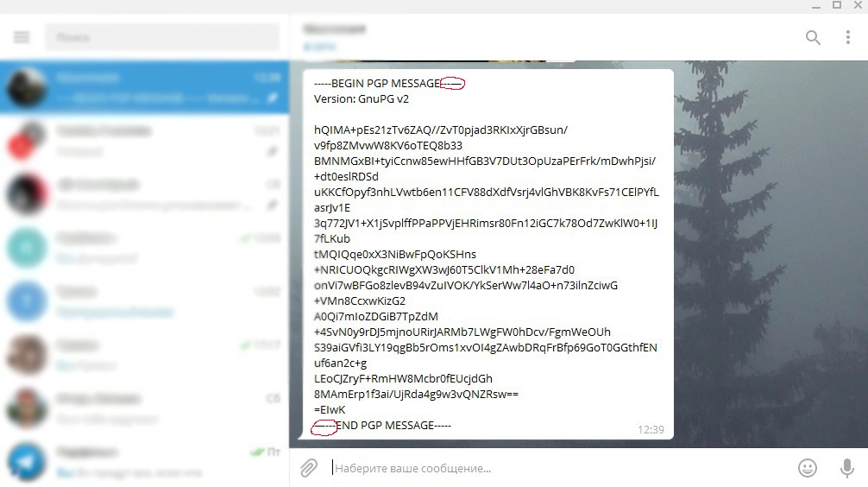
Task: Open the three-dot chat options menu
Action: click(x=847, y=37)
